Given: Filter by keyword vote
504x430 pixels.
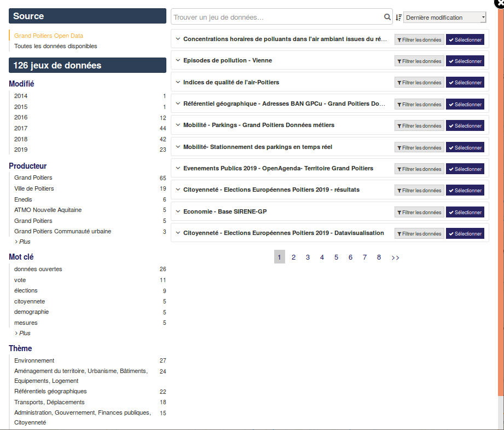Looking at the screenshot, I should (90, 280).
